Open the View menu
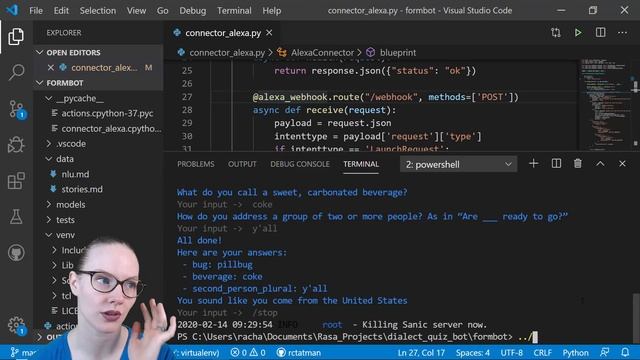 (x=136, y=10)
